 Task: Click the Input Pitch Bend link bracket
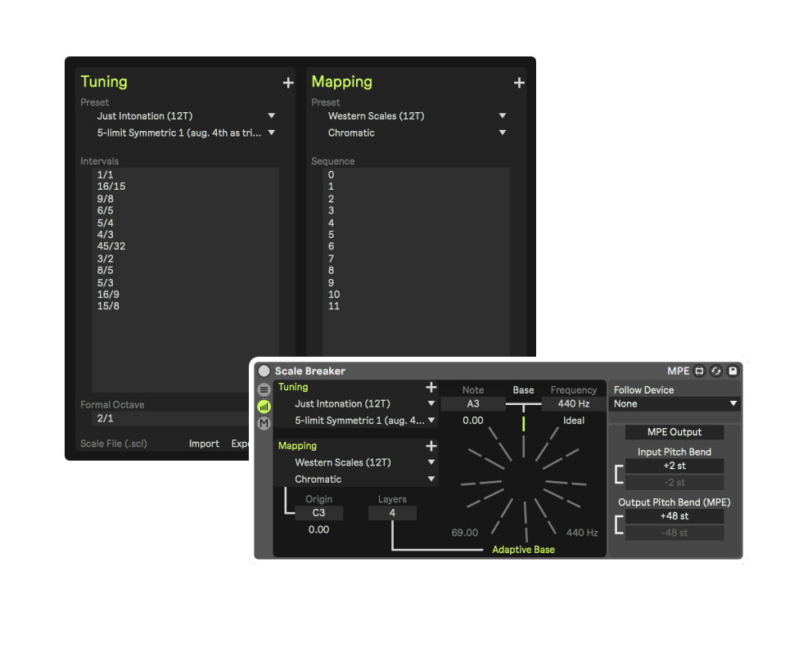[618, 474]
